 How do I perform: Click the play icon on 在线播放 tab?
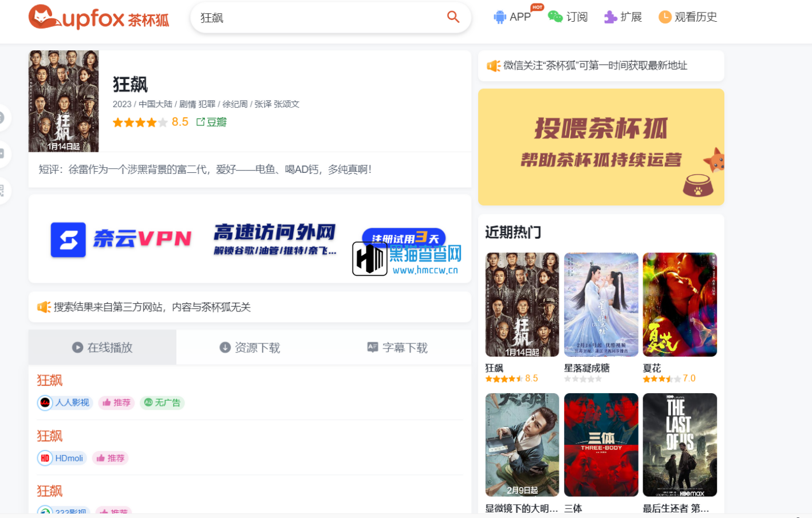(77, 347)
